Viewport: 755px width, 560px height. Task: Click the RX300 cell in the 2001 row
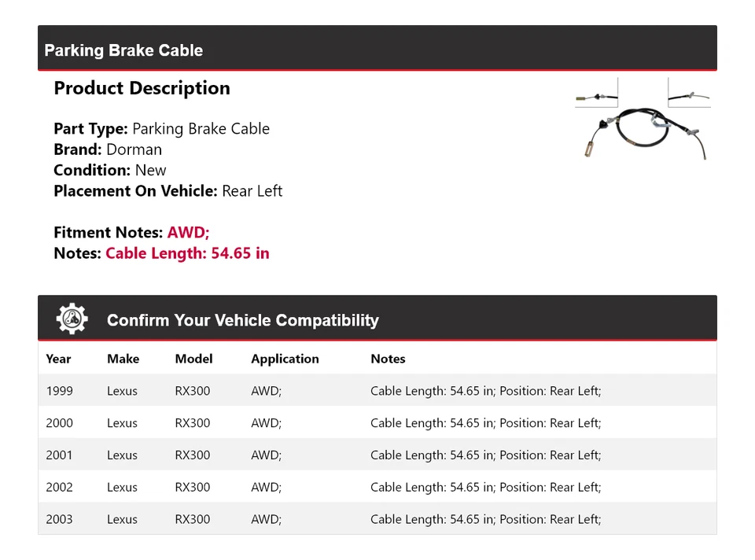tap(193, 455)
